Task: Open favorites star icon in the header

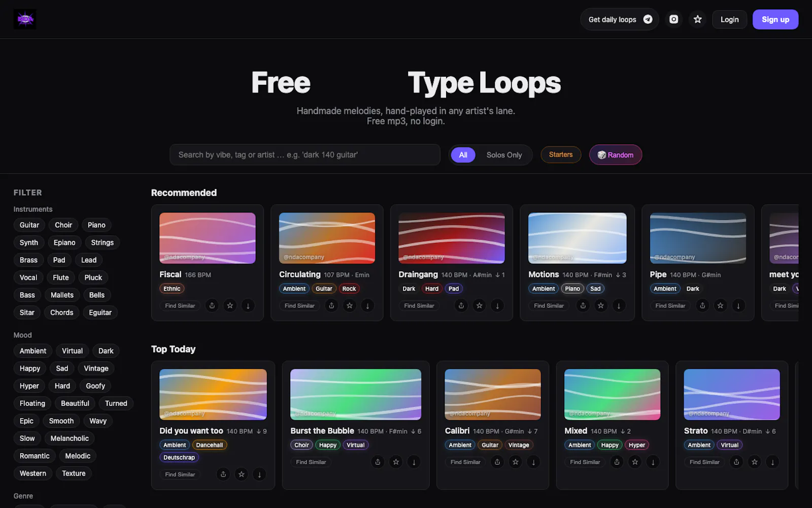Action: [x=698, y=19]
